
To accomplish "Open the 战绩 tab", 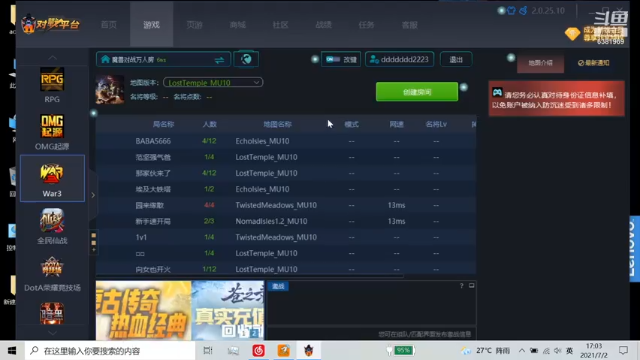I will pos(323,25).
